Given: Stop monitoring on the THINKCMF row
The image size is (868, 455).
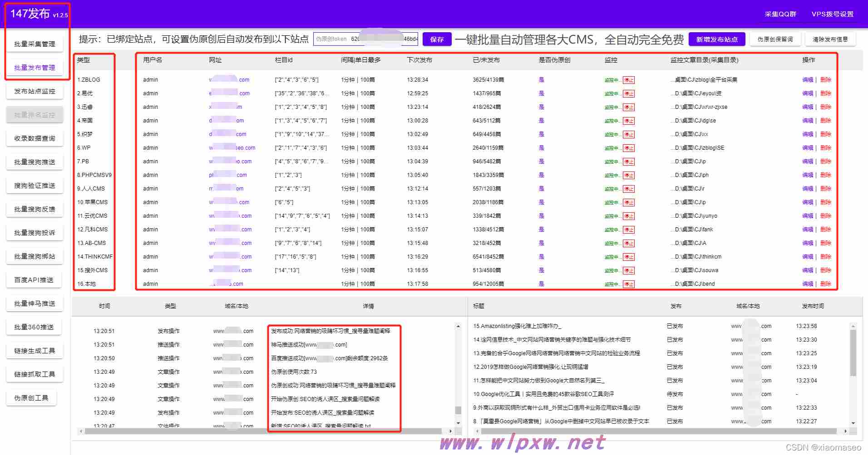Looking at the screenshot, I should 628,257.
